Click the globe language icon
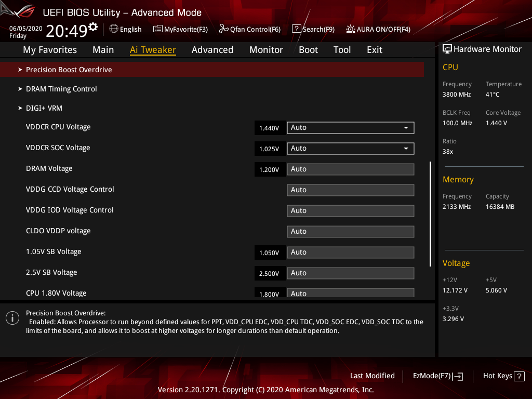This screenshot has height=399, width=532. (114, 29)
